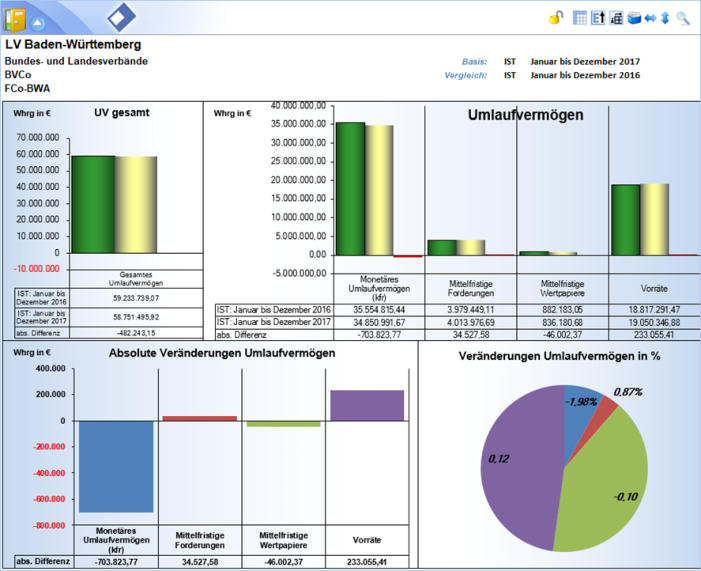
Task: Click the 'LV Baden-Württemberg' heading
Action: pyautogui.click(x=73, y=45)
